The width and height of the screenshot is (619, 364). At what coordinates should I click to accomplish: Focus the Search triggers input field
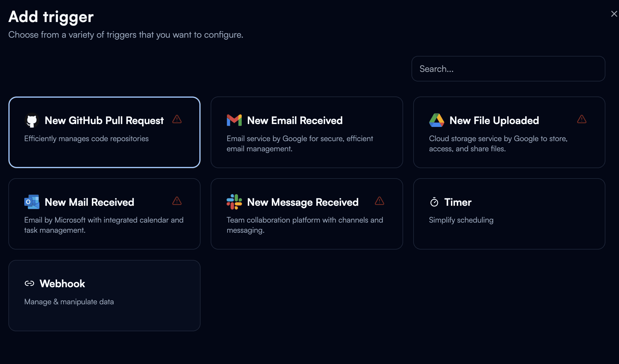tap(508, 69)
